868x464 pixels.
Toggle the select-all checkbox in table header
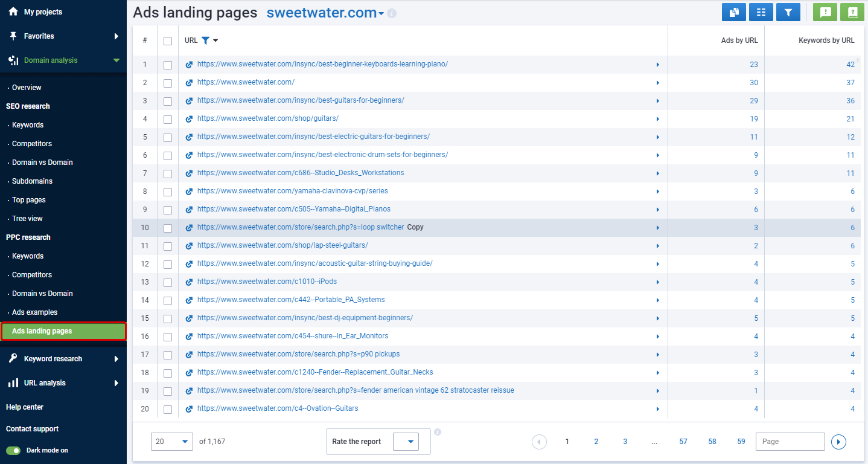tap(168, 41)
